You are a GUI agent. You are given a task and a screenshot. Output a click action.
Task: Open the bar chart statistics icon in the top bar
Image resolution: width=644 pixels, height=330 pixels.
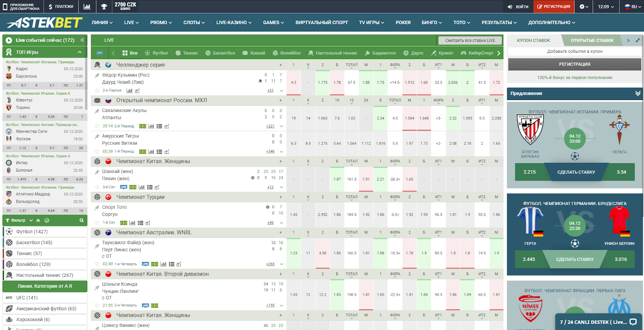click(x=87, y=6)
